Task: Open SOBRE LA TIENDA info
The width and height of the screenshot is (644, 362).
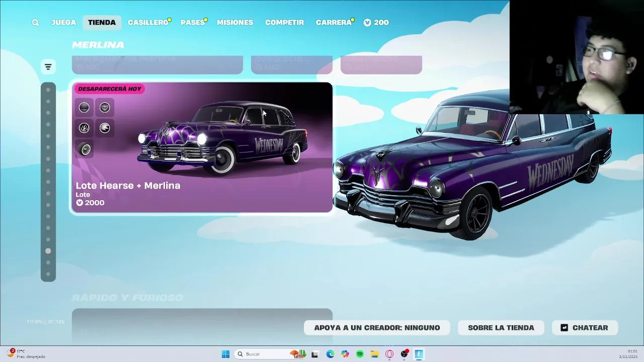Action: [501, 328]
